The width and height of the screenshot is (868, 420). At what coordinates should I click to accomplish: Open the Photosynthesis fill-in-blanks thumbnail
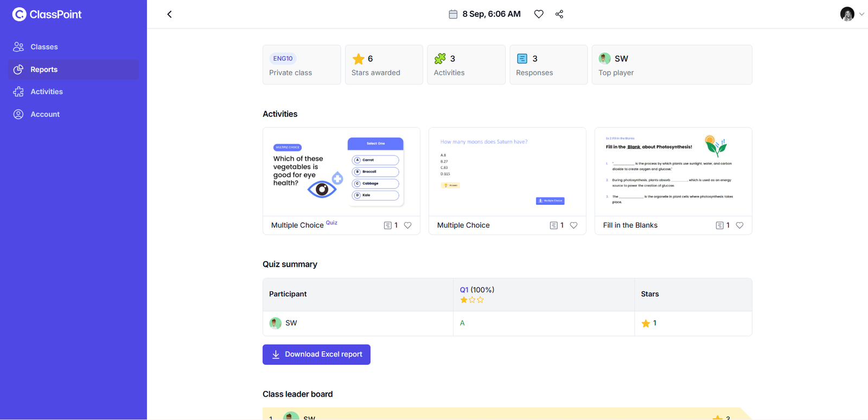tap(673, 172)
